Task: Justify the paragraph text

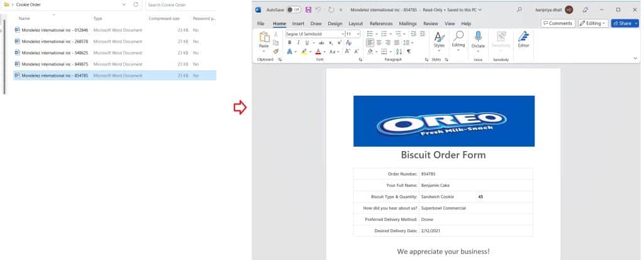Action: pos(397,43)
